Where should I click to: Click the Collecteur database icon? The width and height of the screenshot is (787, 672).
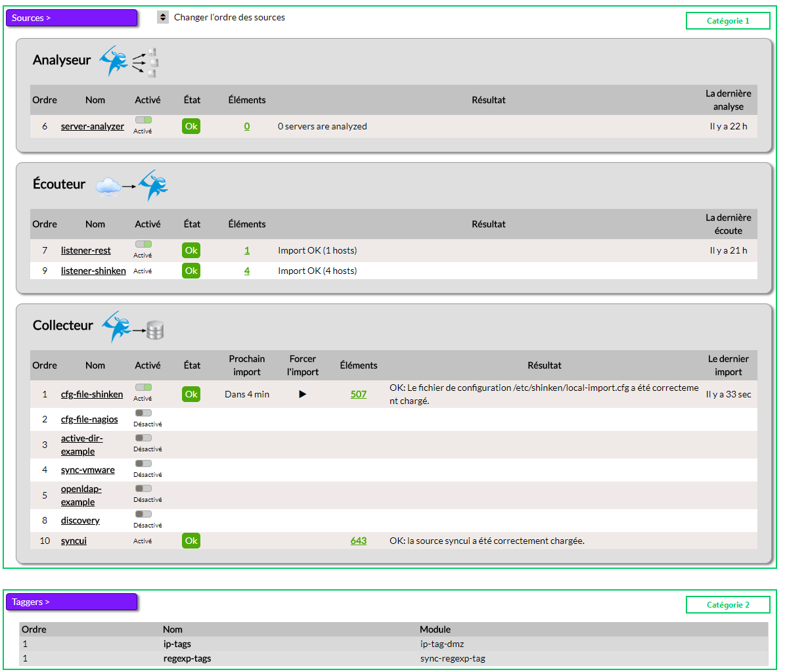pyautogui.click(x=155, y=330)
